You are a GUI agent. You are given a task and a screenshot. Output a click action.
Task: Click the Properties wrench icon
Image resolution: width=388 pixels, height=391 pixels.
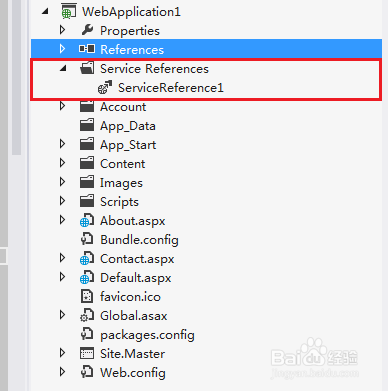87,30
